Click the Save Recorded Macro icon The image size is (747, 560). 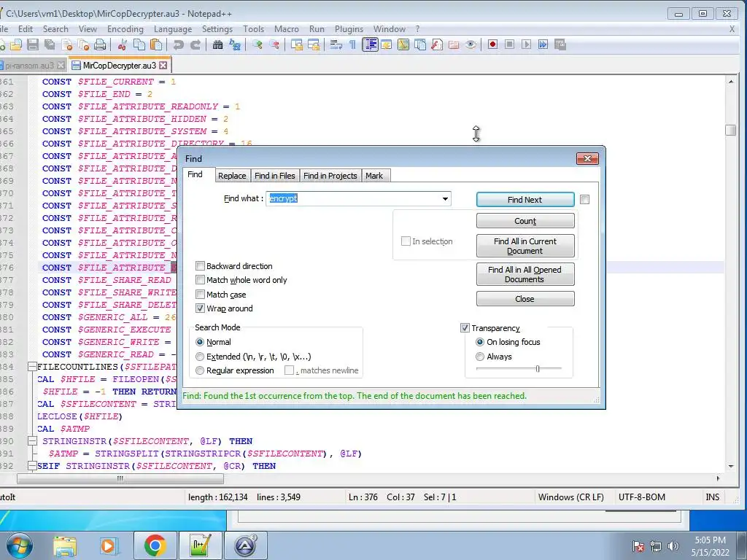tap(560, 44)
